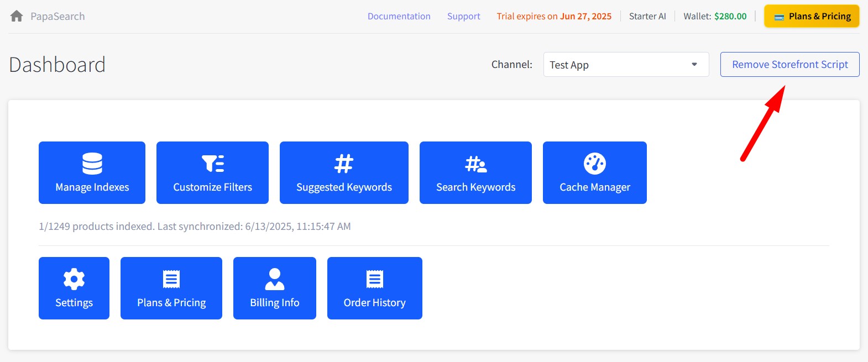Click the PapaSearch brand name
The height and width of the screenshot is (362, 868).
click(57, 17)
